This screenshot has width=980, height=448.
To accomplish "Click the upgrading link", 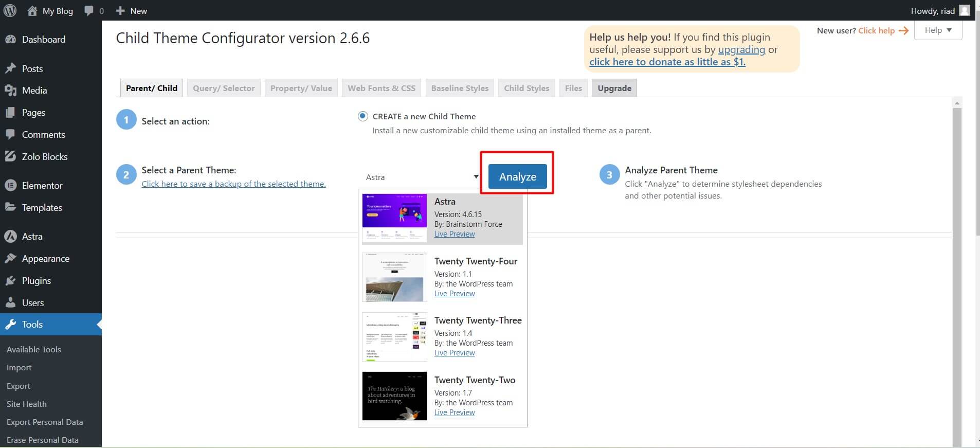I will [741, 49].
